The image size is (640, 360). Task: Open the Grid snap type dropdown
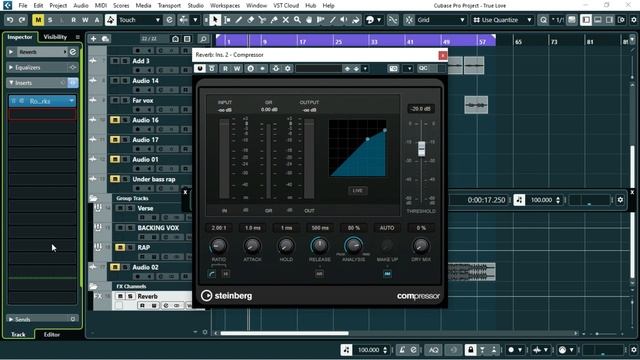(x=441, y=20)
